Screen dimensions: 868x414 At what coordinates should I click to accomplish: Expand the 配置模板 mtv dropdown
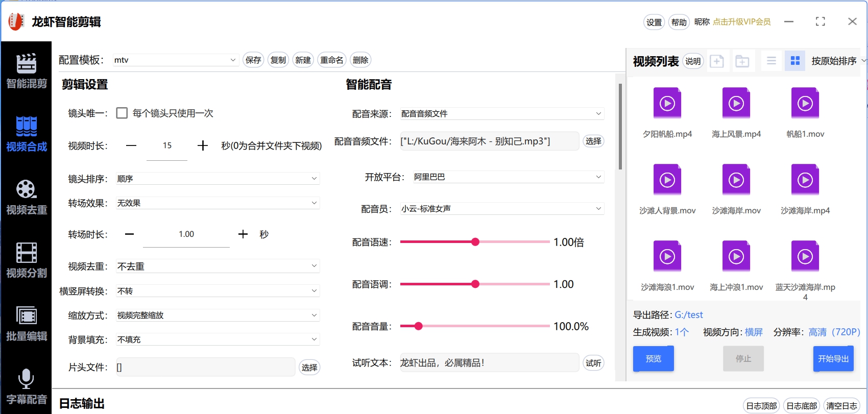(x=175, y=60)
